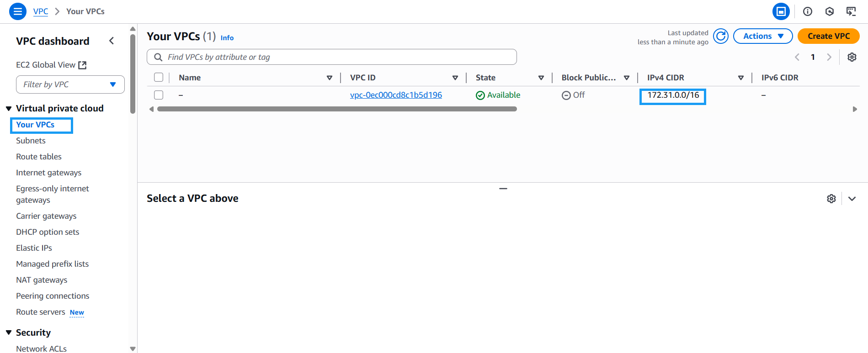Open Your VPCs in sidebar
868x353 pixels.
(x=35, y=125)
